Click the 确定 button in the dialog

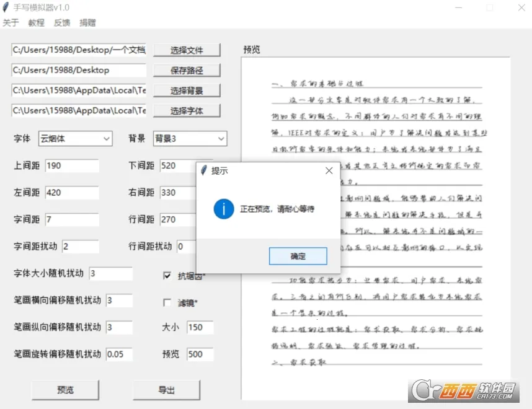point(298,255)
